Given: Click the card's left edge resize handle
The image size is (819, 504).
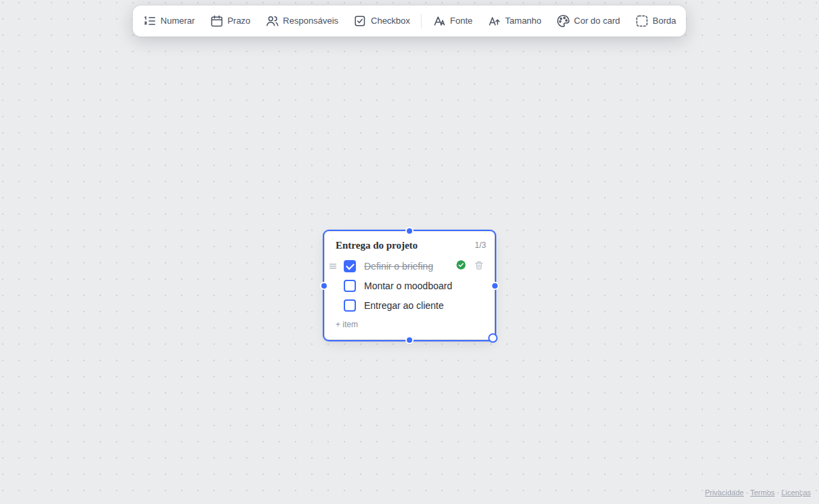Looking at the screenshot, I should pyautogui.click(x=324, y=286).
